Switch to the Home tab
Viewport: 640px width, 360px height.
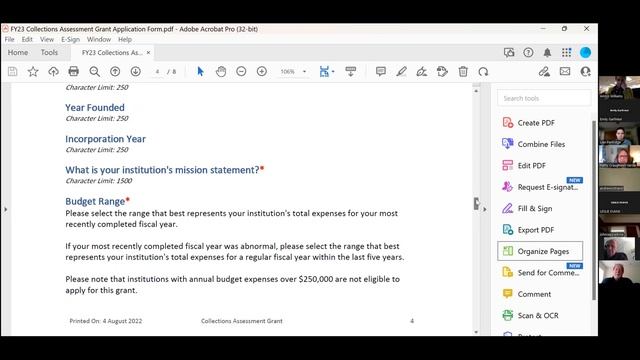click(x=18, y=52)
